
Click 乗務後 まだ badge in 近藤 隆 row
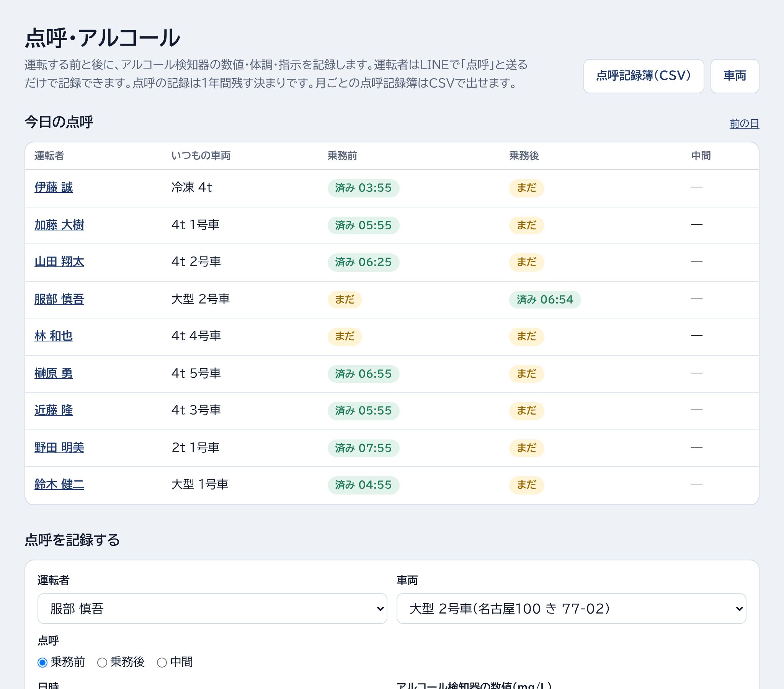[526, 411]
